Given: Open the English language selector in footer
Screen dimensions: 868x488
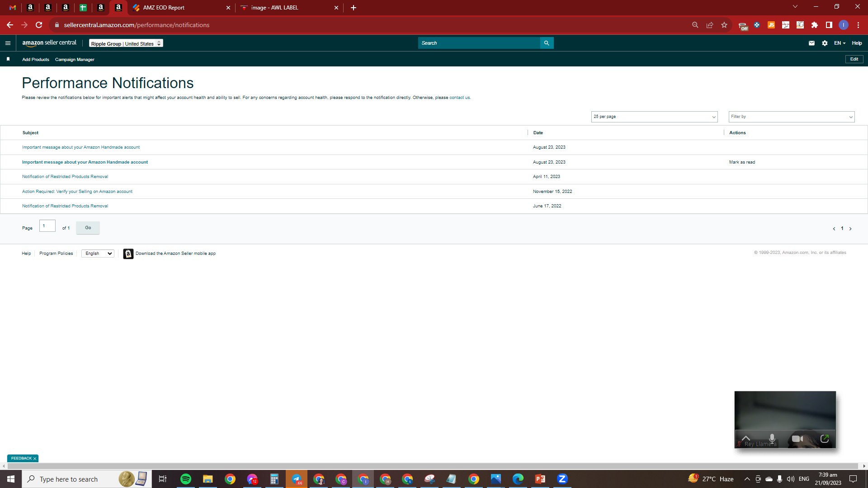Looking at the screenshot, I should (98, 253).
